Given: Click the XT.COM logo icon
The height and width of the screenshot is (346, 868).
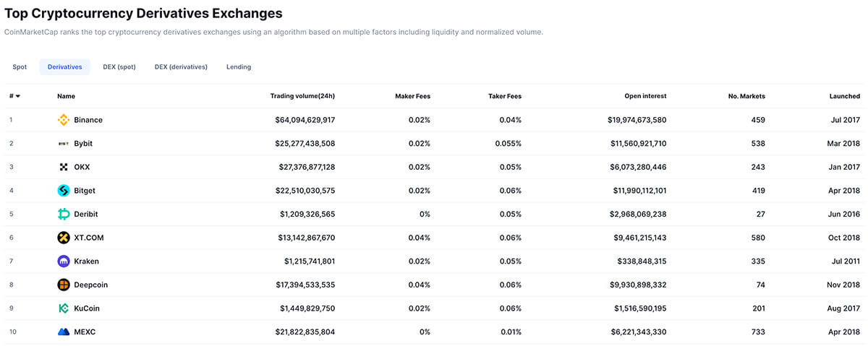Looking at the screenshot, I should point(64,238).
